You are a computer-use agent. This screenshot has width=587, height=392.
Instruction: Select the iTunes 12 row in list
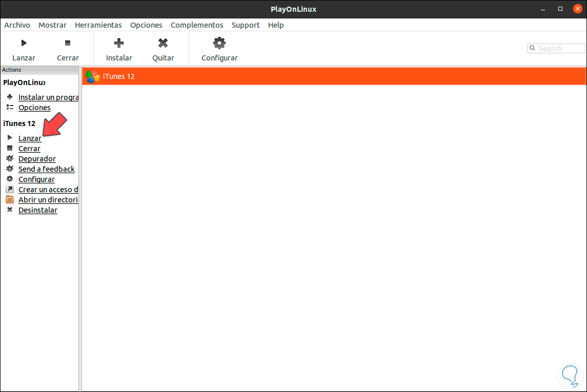(334, 76)
